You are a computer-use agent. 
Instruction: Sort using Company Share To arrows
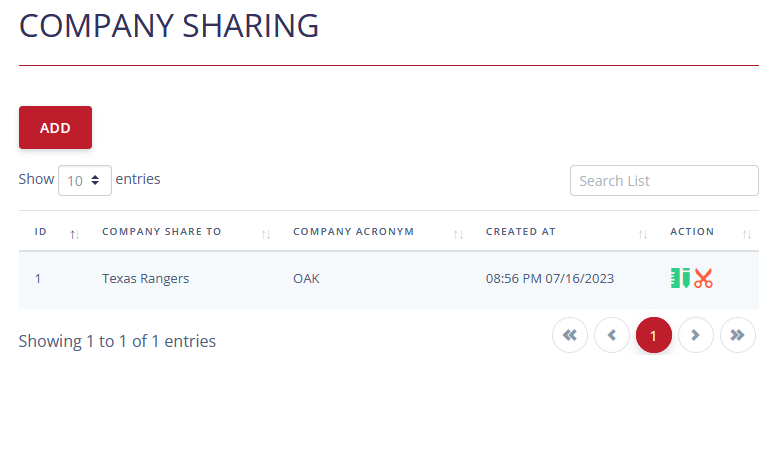pos(266,234)
